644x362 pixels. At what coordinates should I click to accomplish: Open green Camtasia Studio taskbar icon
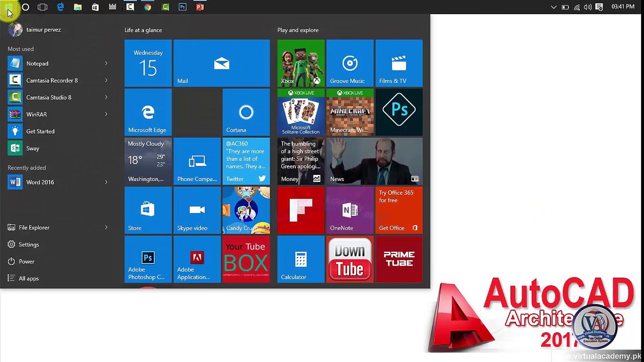tap(165, 7)
